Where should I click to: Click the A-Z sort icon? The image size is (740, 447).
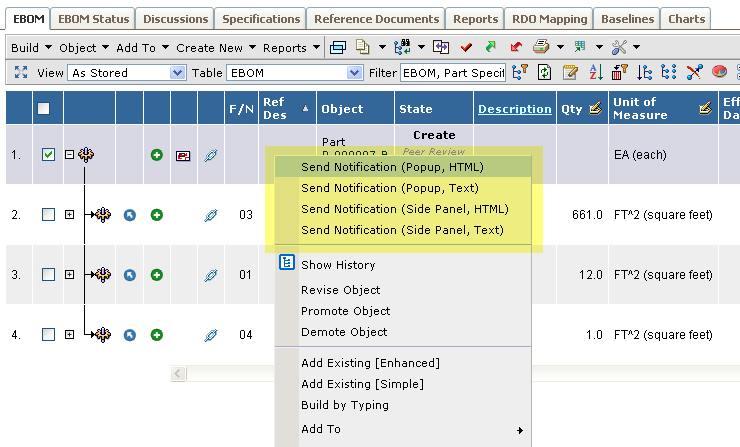595,72
